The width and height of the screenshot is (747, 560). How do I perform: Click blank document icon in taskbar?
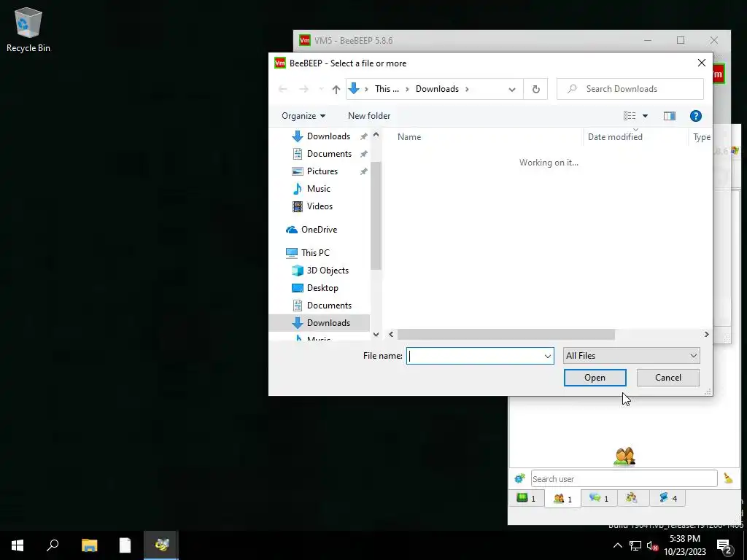[125, 545]
